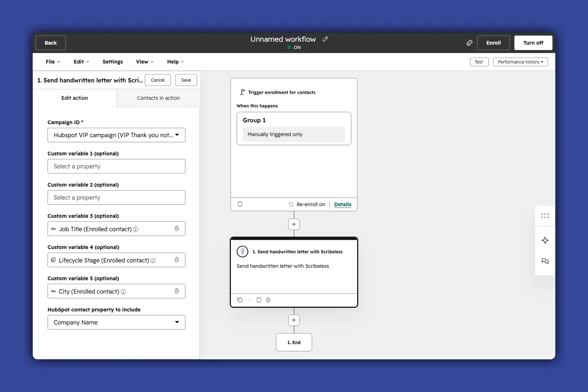Click the Enroll button
This screenshot has height=392, width=588.
(x=493, y=43)
